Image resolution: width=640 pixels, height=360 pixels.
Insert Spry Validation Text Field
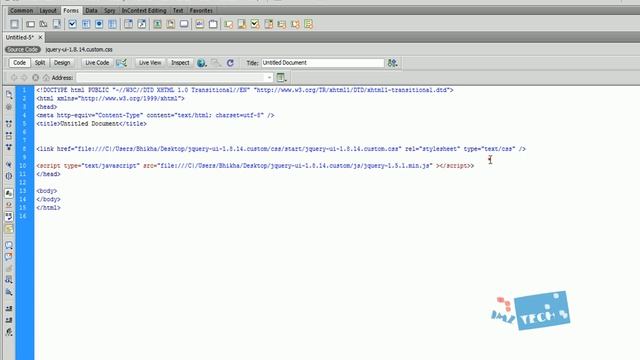[229, 24]
